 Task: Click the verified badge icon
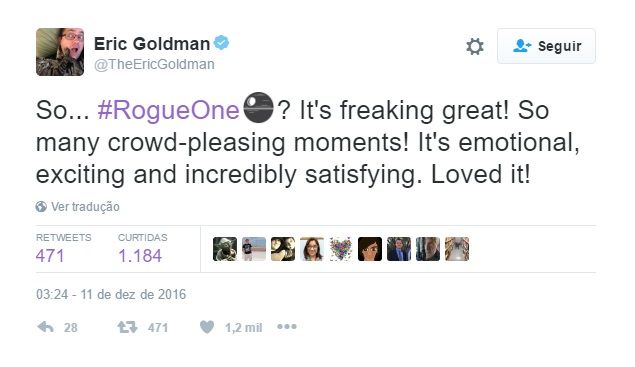[221, 43]
